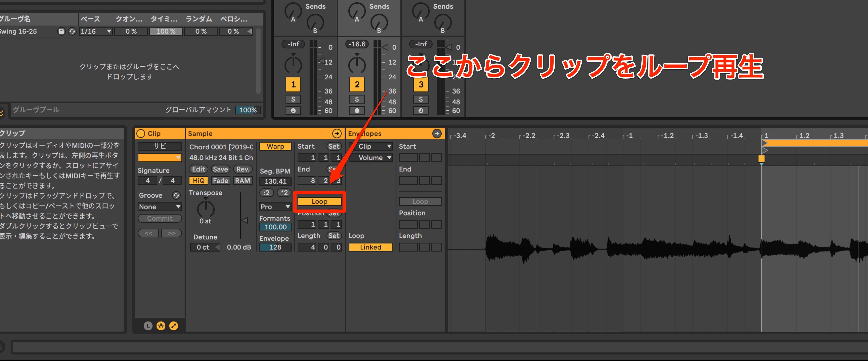868x361 pixels.
Task: Solo track 3 with S button
Action: 421,99
